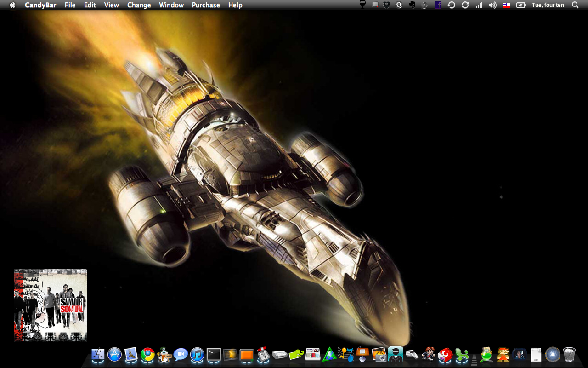Open the Mail stamp icon in Dock

(x=131, y=354)
